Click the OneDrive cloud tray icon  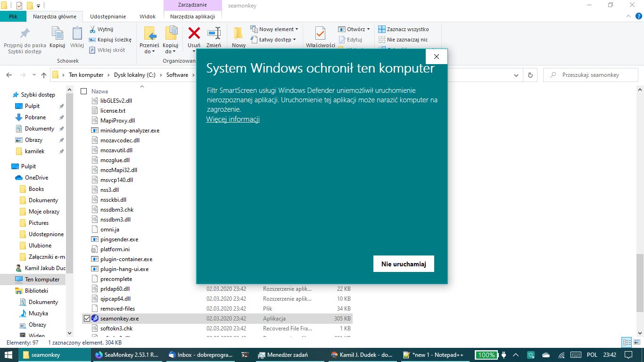pos(546,355)
